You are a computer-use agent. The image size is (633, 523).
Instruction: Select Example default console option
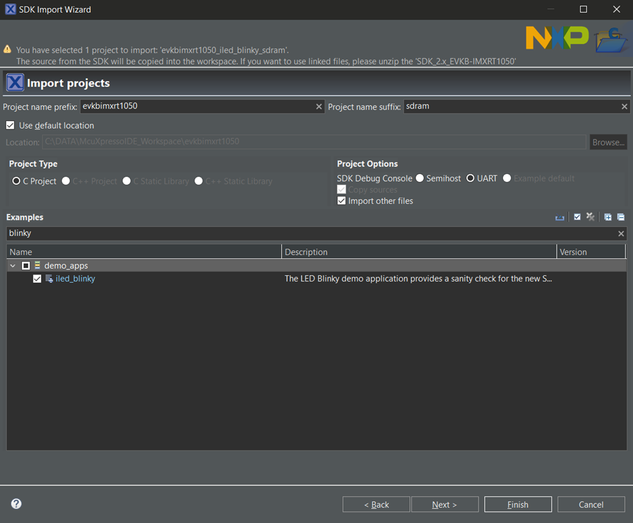pos(507,178)
